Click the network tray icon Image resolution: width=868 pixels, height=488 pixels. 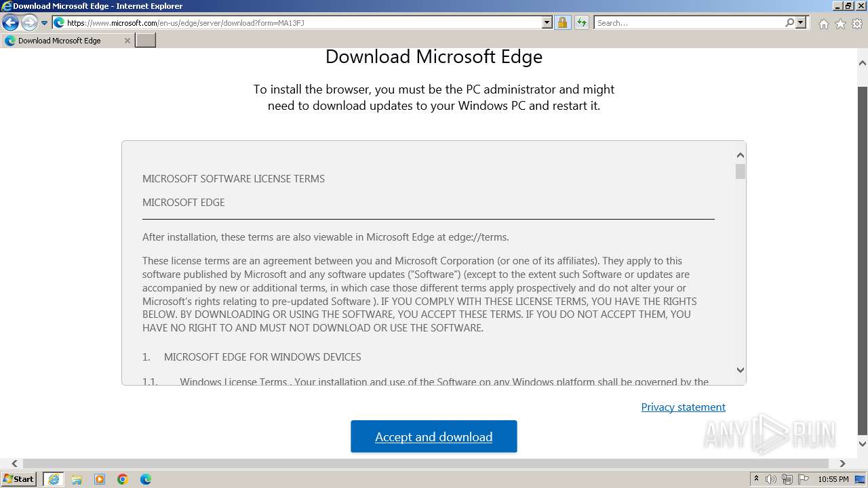point(787,479)
